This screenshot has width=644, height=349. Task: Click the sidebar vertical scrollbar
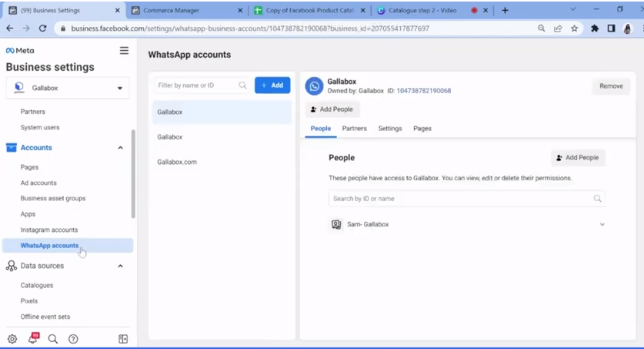click(132, 174)
